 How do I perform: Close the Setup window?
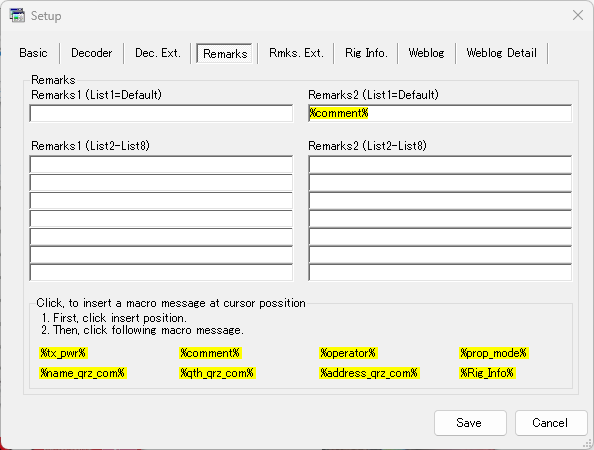pyautogui.click(x=578, y=16)
